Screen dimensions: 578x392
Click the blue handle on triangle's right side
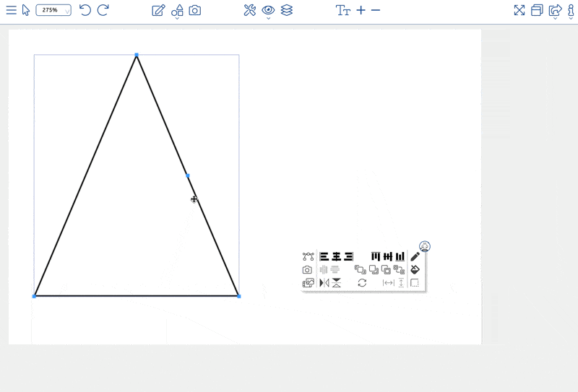(x=188, y=175)
